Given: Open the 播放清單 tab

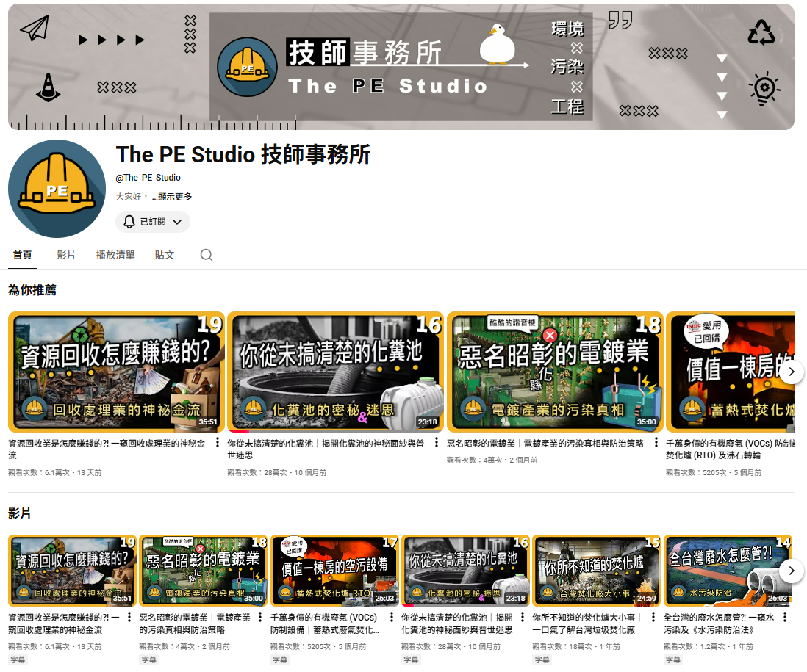Looking at the screenshot, I should pyautogui.click(x=115, y=255).
